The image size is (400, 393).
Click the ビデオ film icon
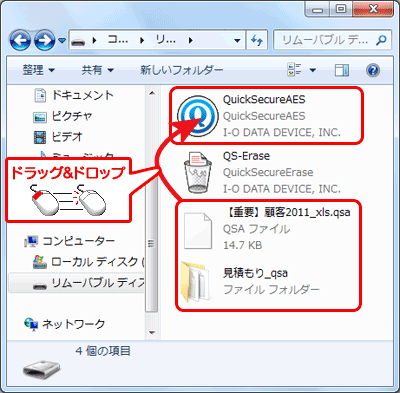[x=40, y=137]
